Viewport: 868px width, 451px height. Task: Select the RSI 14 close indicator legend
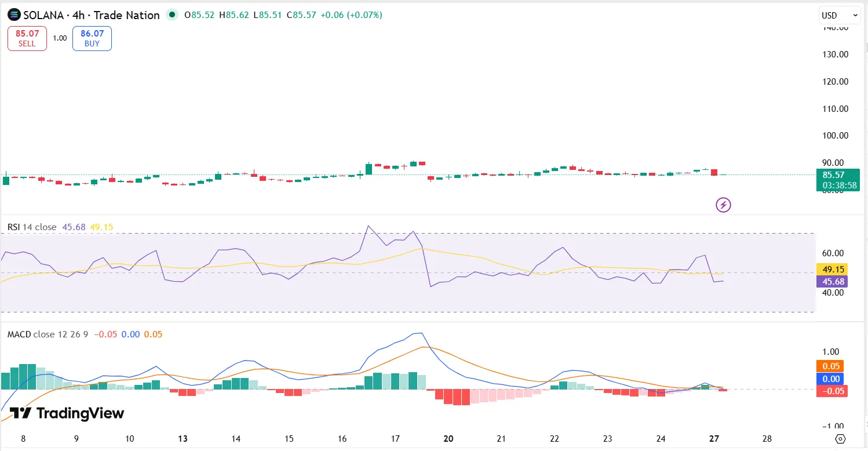point(32,227)
